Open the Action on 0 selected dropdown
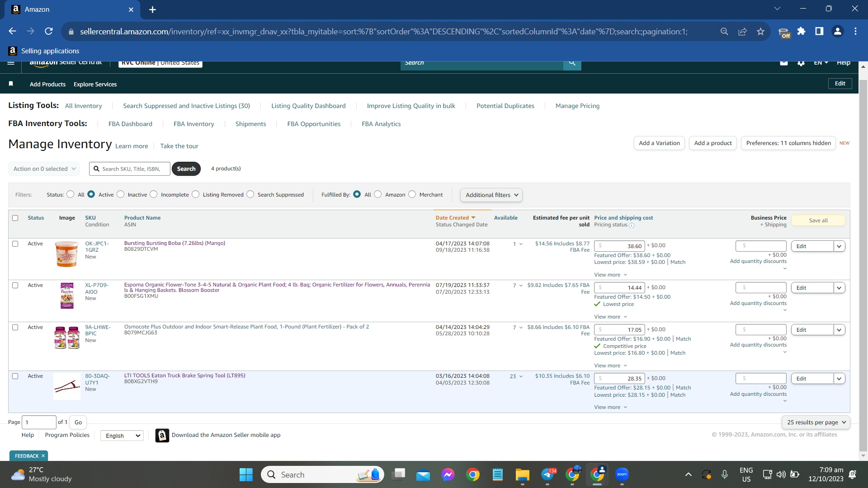868x488 pixels. click(x=44, y=169)
